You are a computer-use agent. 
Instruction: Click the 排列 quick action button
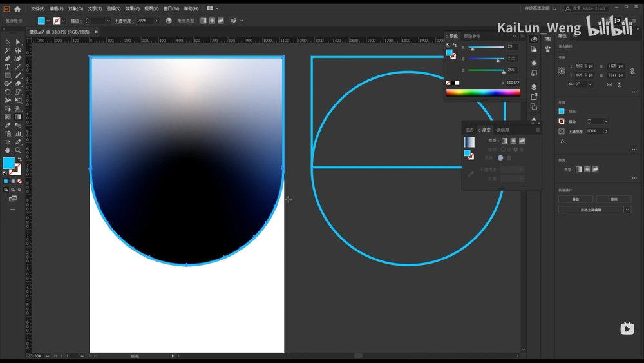614,199
